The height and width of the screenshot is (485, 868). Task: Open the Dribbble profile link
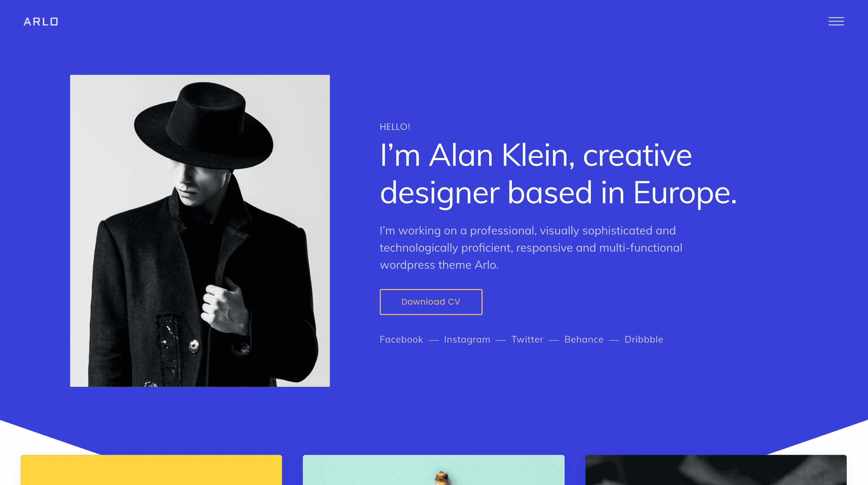coord(644,339)
